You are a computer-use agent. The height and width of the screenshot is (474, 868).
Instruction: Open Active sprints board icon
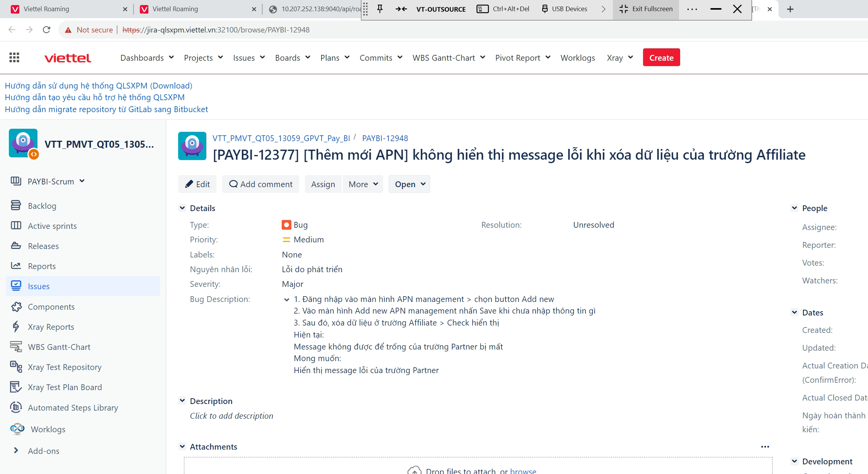(x=16, y=225)
